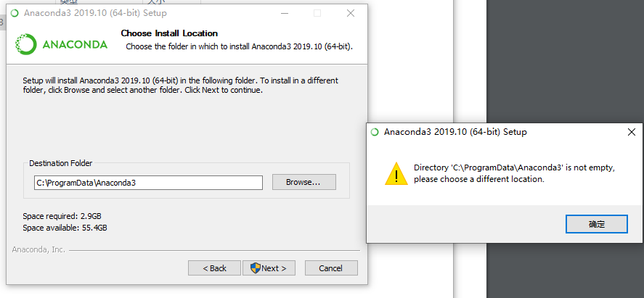Click Anaconda ring icon in main title bar

(15, 13)
